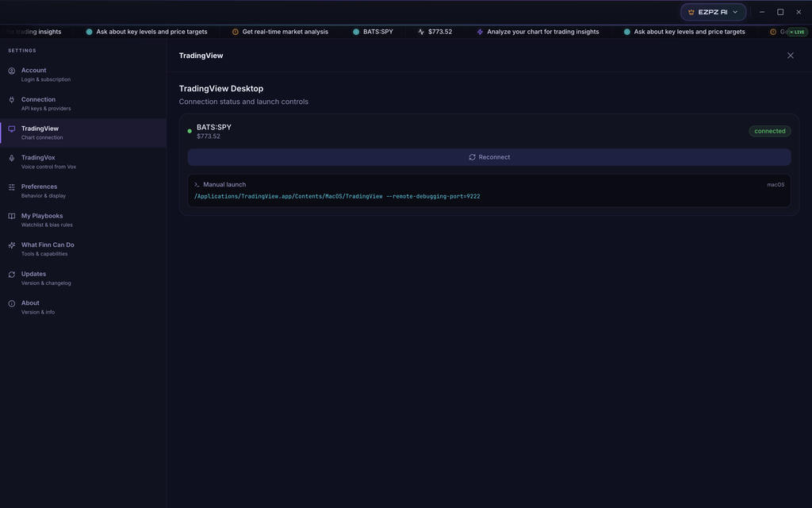Click 'Analyze your chart for trading insights' ticker item

click(x=542, y=32)
